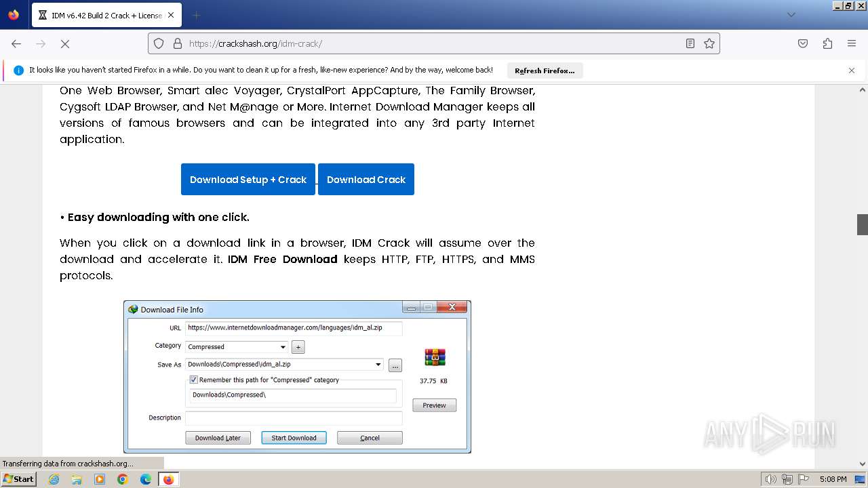This screenshot has width=868, height=488.
Task: Select the Firefox taskbar button
Action: click(x=168, y=479)
